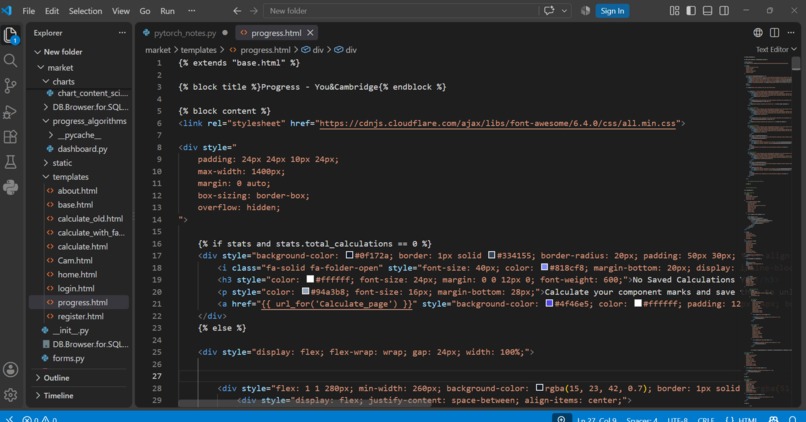Viewport: 806px width, 422px height.
Task: Collapse the New folder root
Action: click(38, 52)
